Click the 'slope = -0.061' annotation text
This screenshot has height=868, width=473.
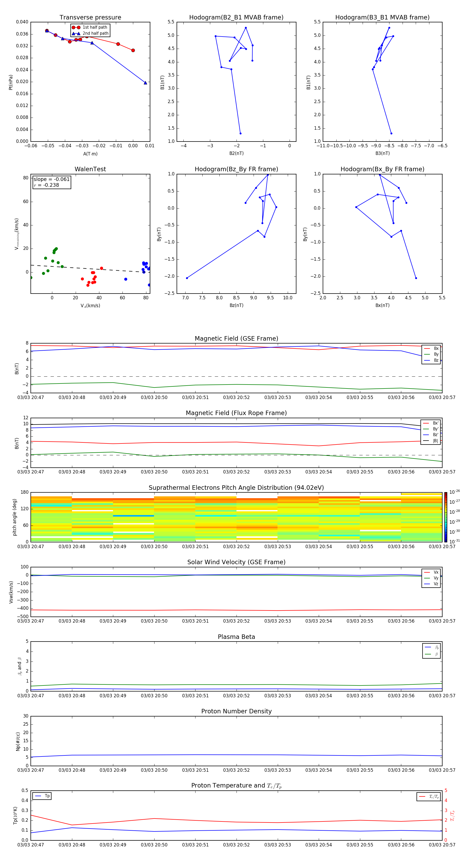[52, 179]
